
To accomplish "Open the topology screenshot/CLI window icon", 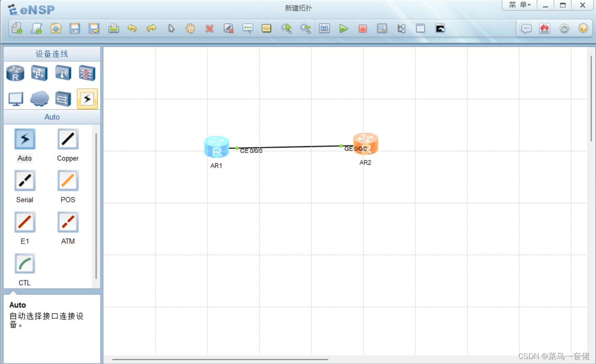I will click(x=440, y=28).
